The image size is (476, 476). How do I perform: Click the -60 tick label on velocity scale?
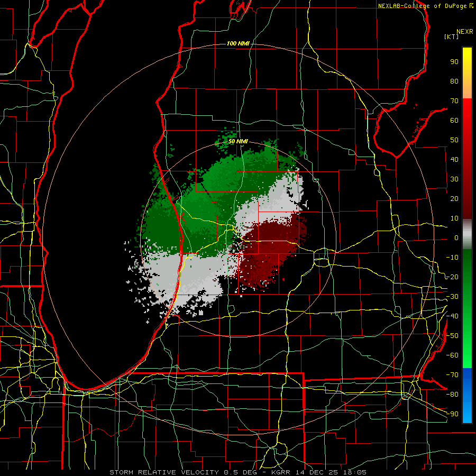click(452, 355)
